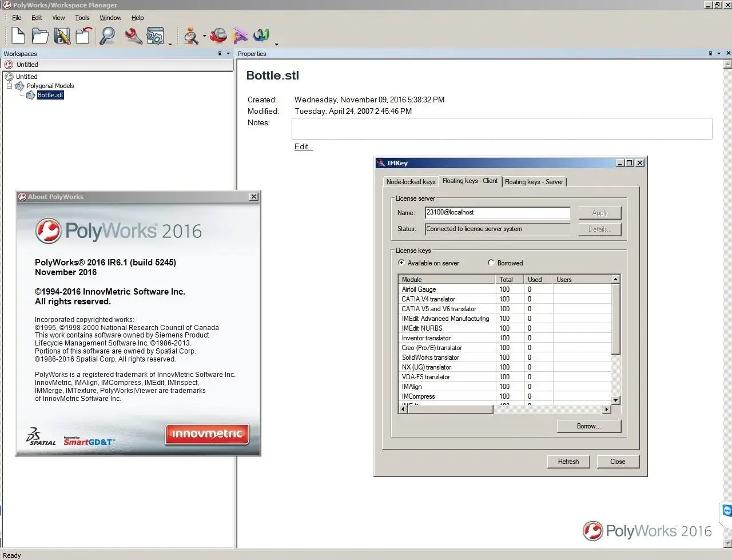732x560 pixels.
Task: Open the Edit menu
Action: point(37,18)
